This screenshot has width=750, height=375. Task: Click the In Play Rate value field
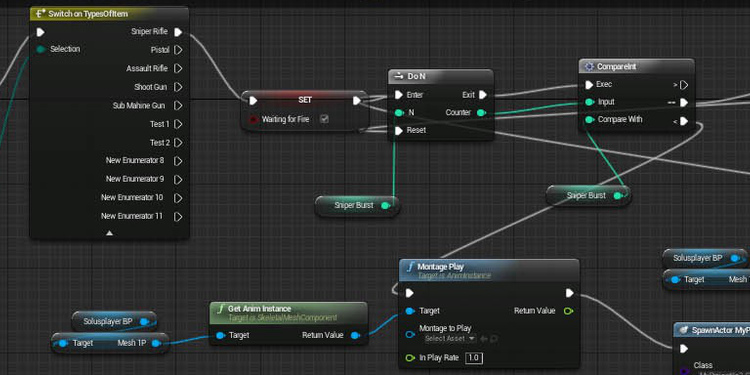pos(474,358)
